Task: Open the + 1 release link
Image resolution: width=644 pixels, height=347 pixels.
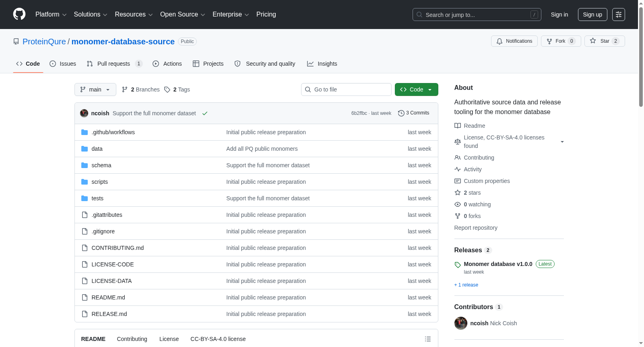Action: [x=466, y=285]
